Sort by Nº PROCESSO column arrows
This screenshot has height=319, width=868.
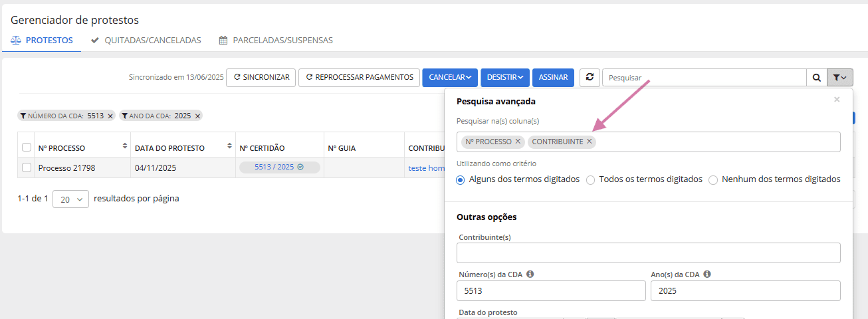[125, 146]
